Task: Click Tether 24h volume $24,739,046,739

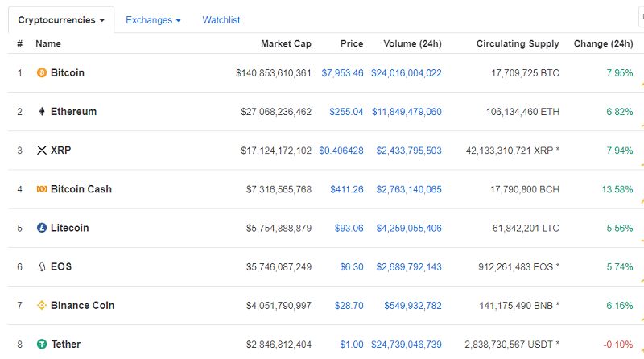Action: 407,345
